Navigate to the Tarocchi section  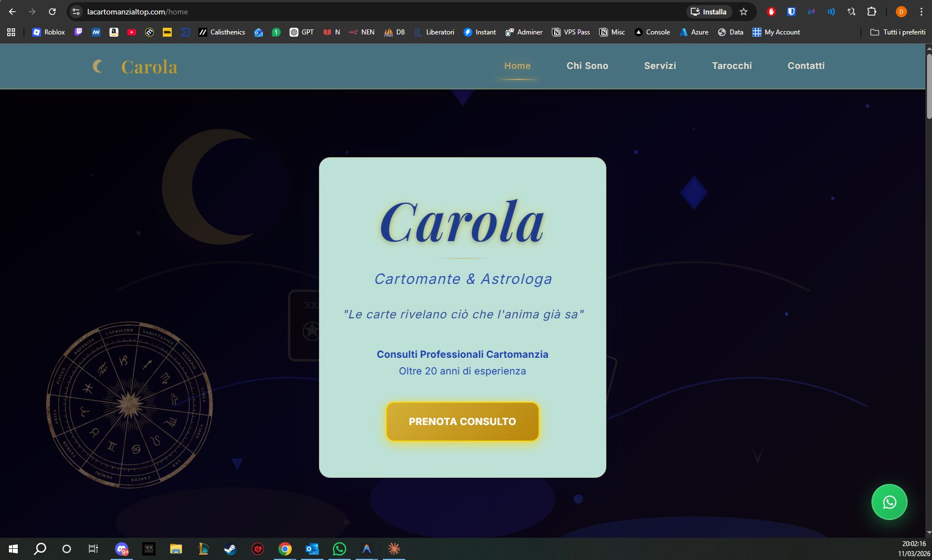click(731, 66)
